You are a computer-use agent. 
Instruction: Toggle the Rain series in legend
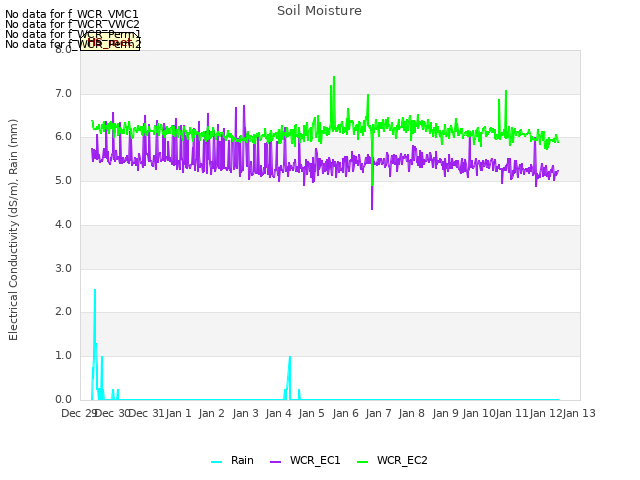(x=232, y=460)
